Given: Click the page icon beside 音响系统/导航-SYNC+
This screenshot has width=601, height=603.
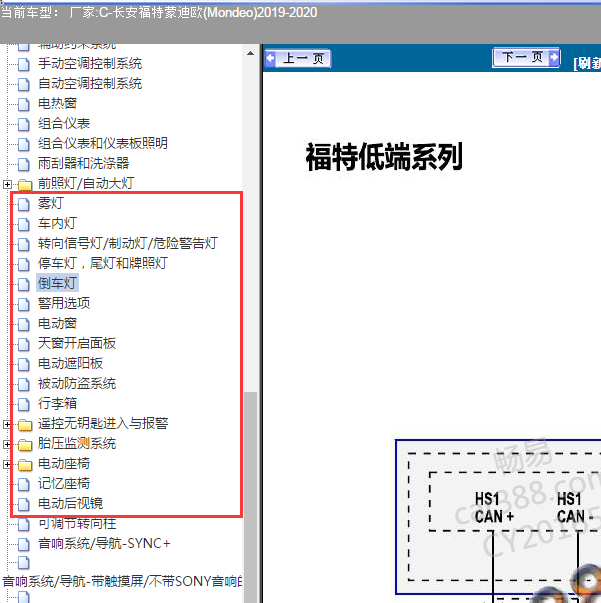Looking at the screenshot, I should (24, 544).
